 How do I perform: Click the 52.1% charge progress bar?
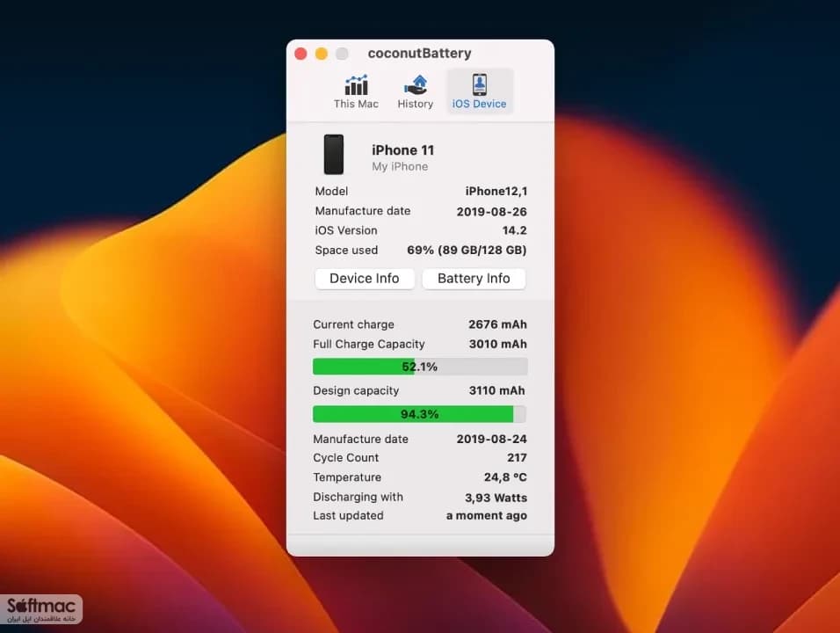420,367
